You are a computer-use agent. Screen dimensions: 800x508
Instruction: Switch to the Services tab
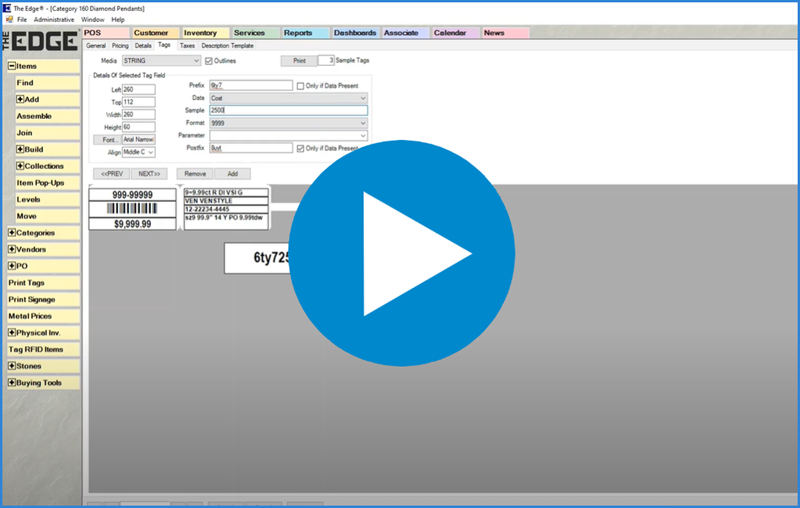pyautogui.click(x=255, y=33)
